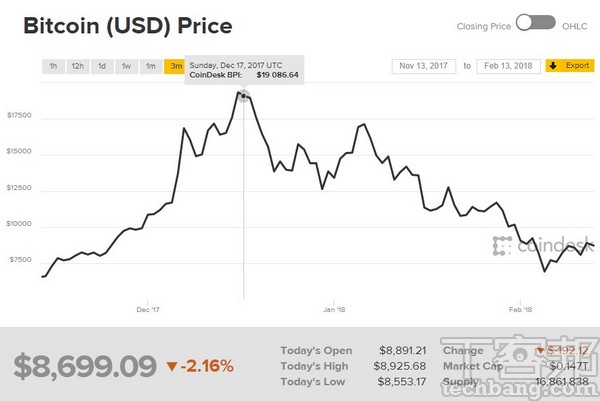Click the Export button
The height and width of the screenshot is (401, 600).
(x=568, y=66)
